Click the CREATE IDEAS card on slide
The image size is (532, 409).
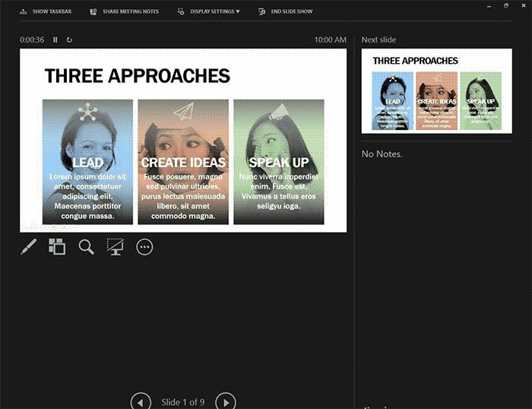(183, 162)
